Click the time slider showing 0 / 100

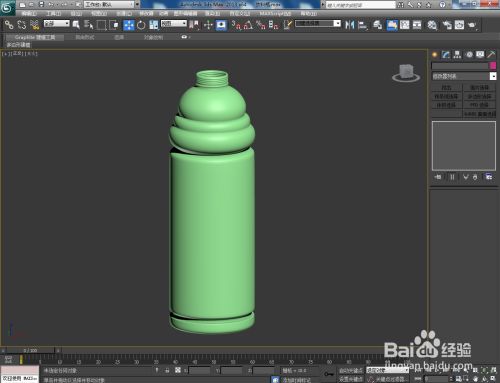pyautogui.click(x=30, y=350)
